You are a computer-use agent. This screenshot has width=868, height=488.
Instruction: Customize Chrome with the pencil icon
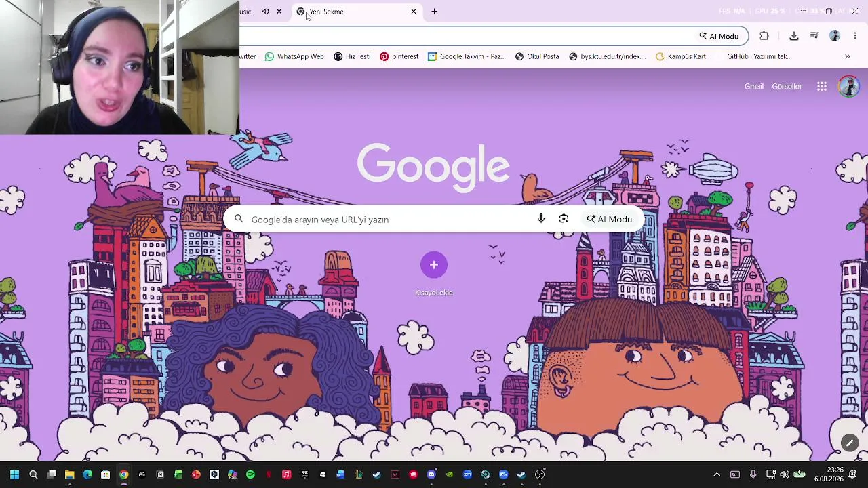click(x=850, y=443)
